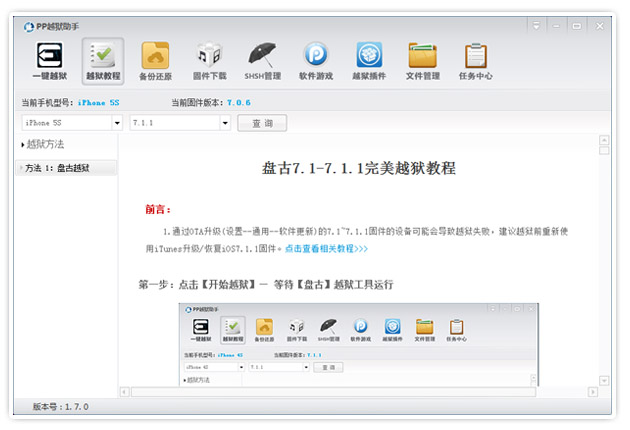Select the 越狱教程 tutorial icon
630x430 pixels.
[x=103, y=61]
